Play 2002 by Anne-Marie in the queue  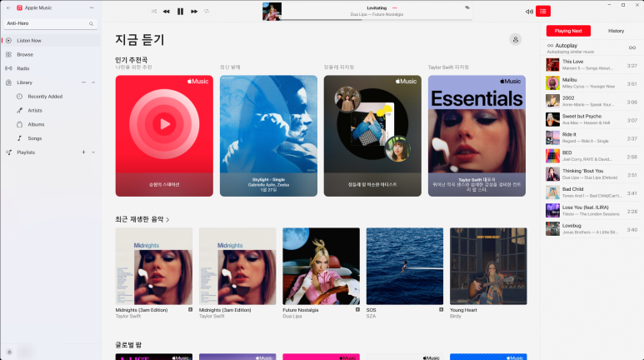click(592, 101)
